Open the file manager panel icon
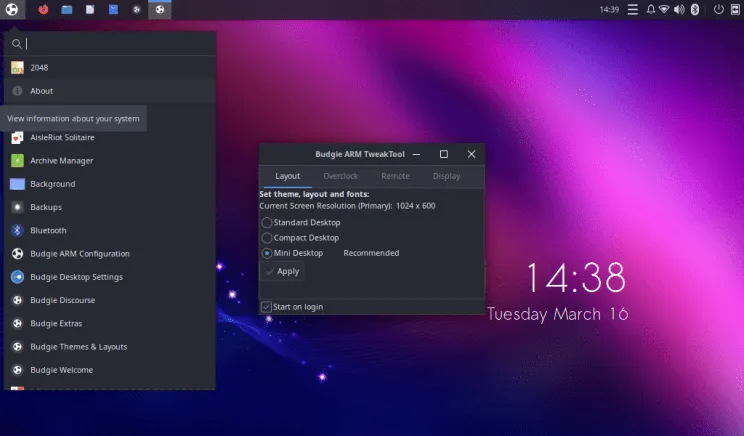This screenshot has width=744, height=436. [x=67, y=10]
